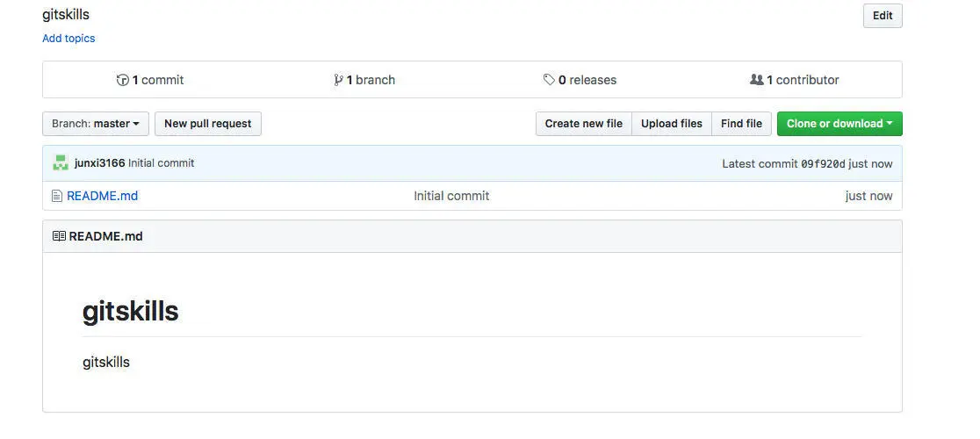Click the README.md panel header title
Image resolution: width=980 pixels, height=439 pixels.
click(x=105, y=236)
